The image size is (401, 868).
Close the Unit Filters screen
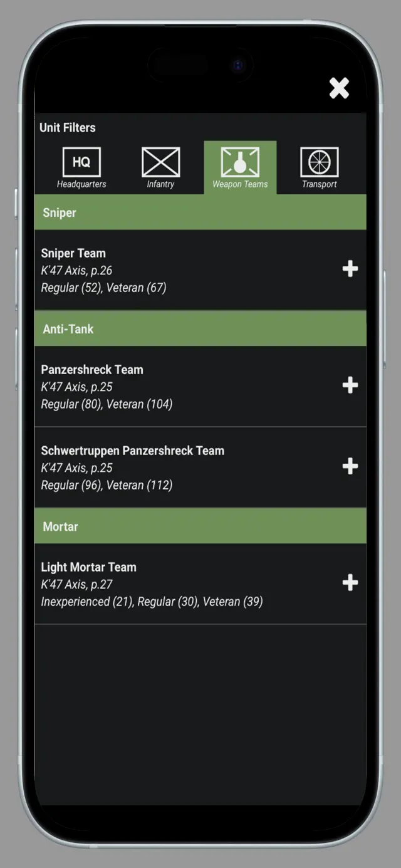click(x=339, y=88)
